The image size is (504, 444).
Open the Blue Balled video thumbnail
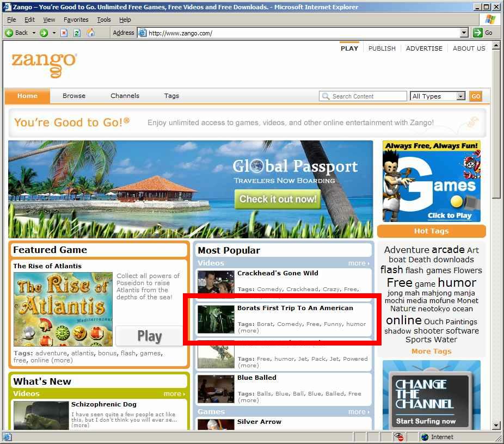point(216,388)
